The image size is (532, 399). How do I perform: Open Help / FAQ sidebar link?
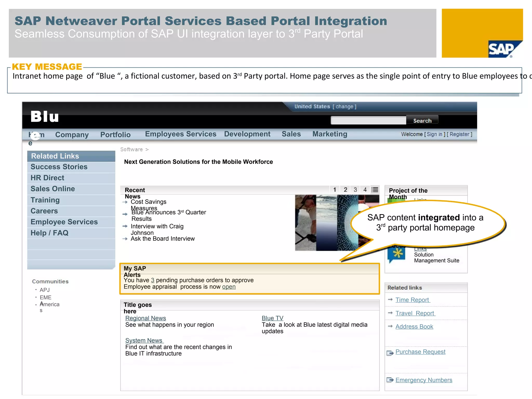pyautogui.click(x=49, y=233)
